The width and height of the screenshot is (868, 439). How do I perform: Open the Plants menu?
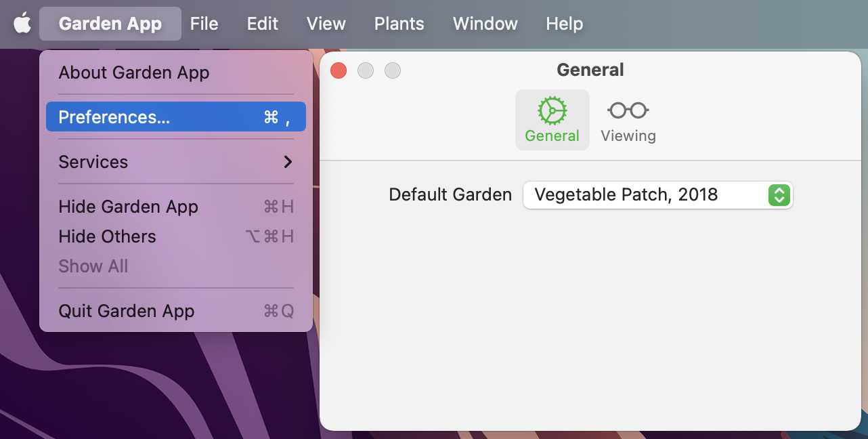tap(399, 24)
